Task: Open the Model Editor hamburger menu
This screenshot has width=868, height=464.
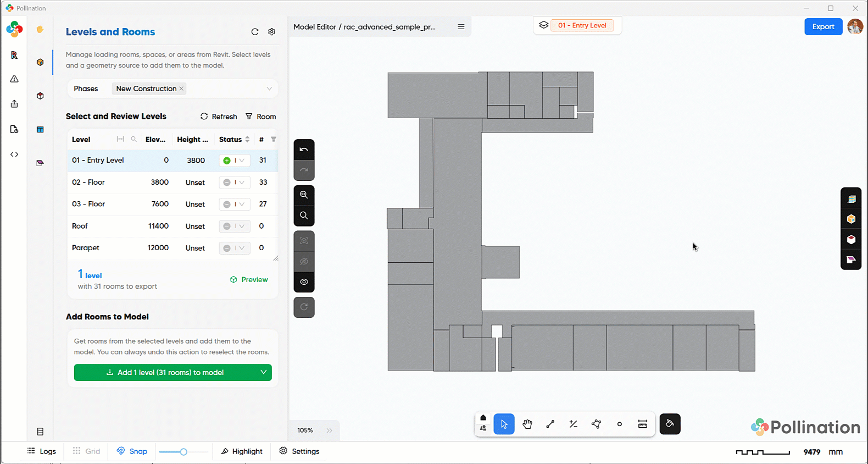Action: click(x=461, y=26)
